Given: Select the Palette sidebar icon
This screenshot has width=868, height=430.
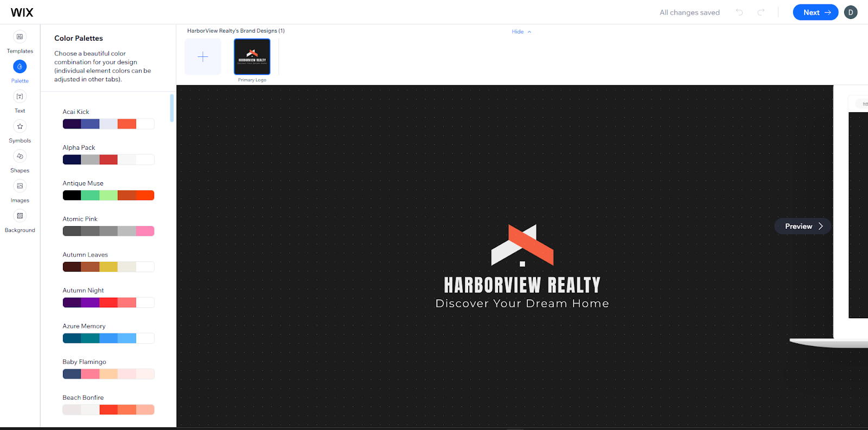Looking at the screenshot, I should point(20,67).
